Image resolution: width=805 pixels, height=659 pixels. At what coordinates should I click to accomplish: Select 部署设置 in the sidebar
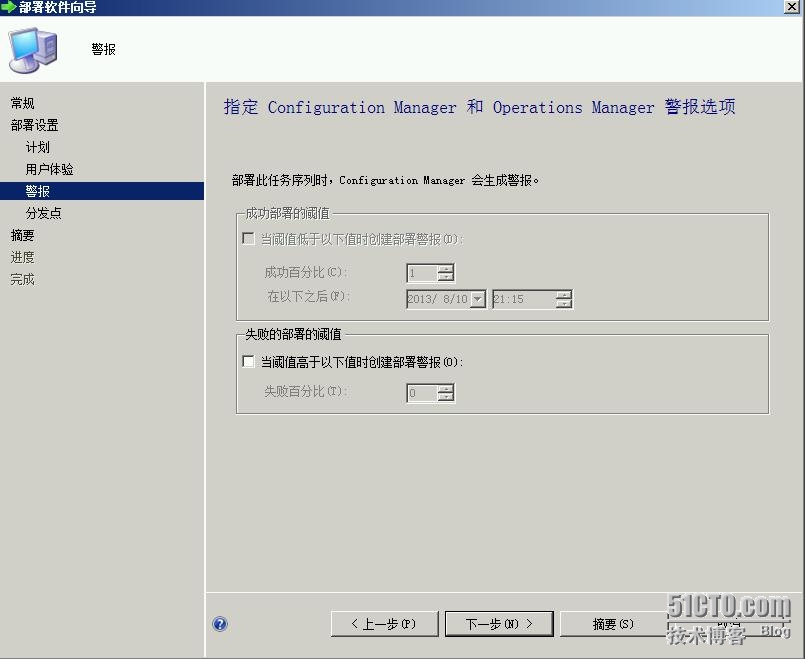34,125
